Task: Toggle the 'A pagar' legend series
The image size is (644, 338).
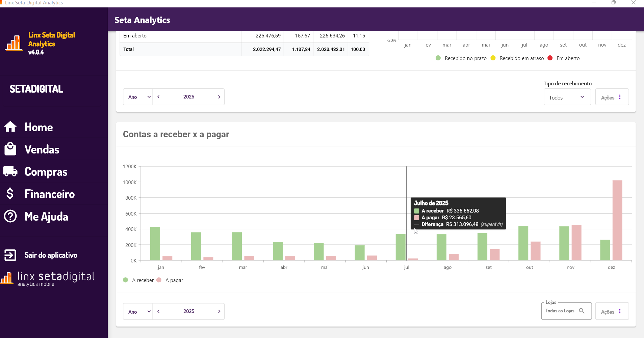Action: coord(170,280)
